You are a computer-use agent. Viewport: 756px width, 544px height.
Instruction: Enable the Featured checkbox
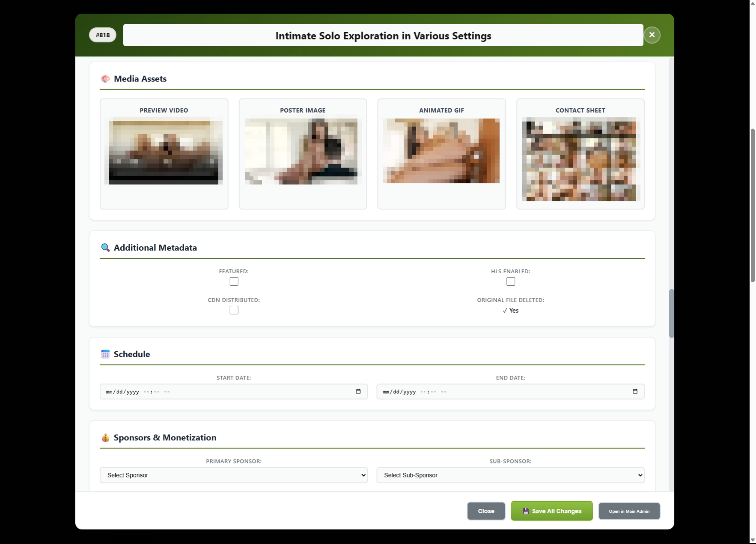234,281
